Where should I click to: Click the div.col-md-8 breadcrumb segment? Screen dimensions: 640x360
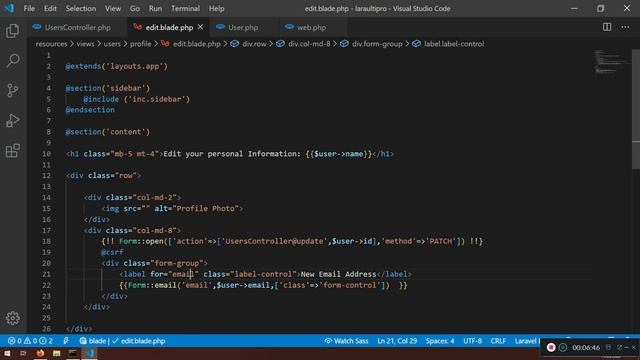coord(303,44)
